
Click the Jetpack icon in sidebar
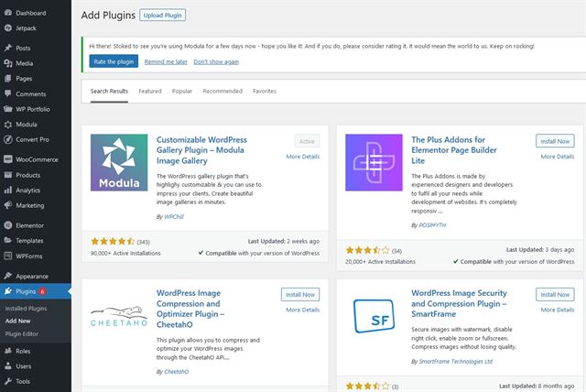(8, 28)
